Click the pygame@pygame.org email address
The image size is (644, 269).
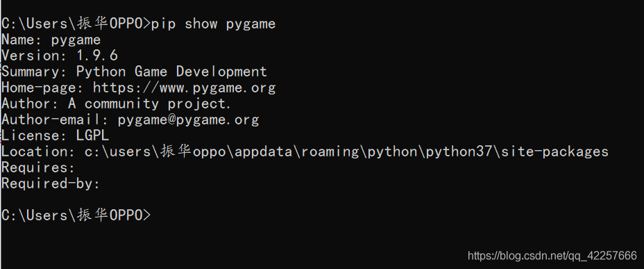pos(188,120)
